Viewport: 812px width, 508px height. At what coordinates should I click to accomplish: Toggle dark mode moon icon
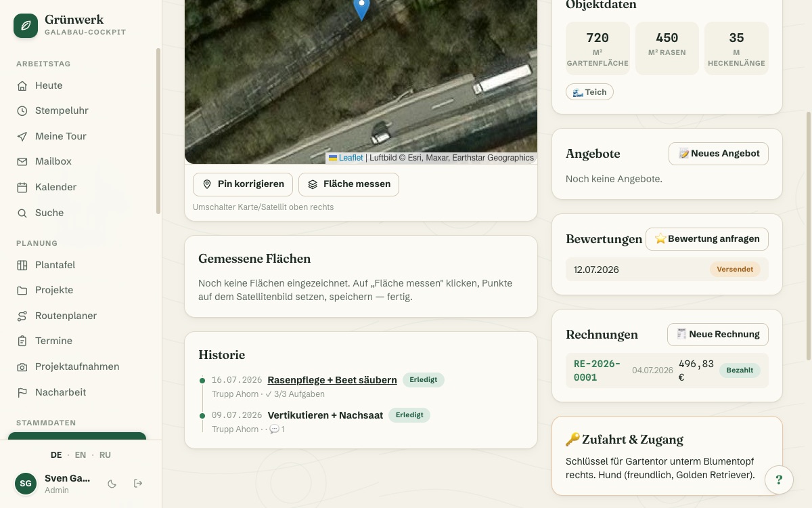tap(112, 484)
